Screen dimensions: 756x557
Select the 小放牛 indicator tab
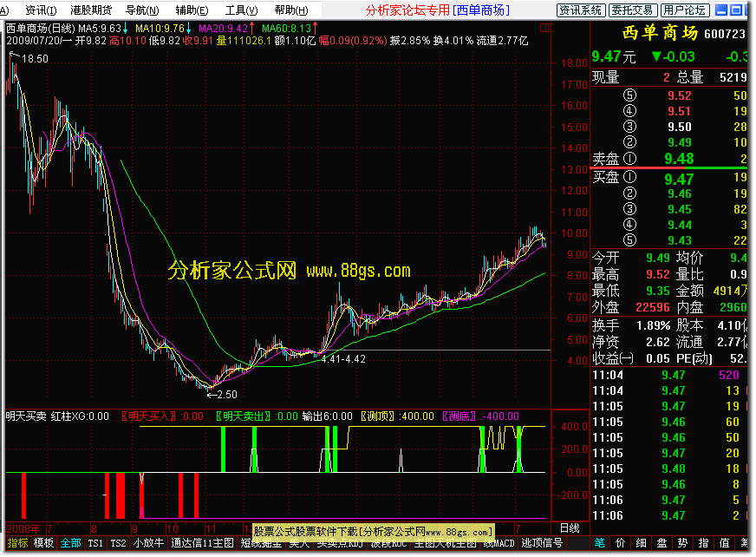coord(148,543)
